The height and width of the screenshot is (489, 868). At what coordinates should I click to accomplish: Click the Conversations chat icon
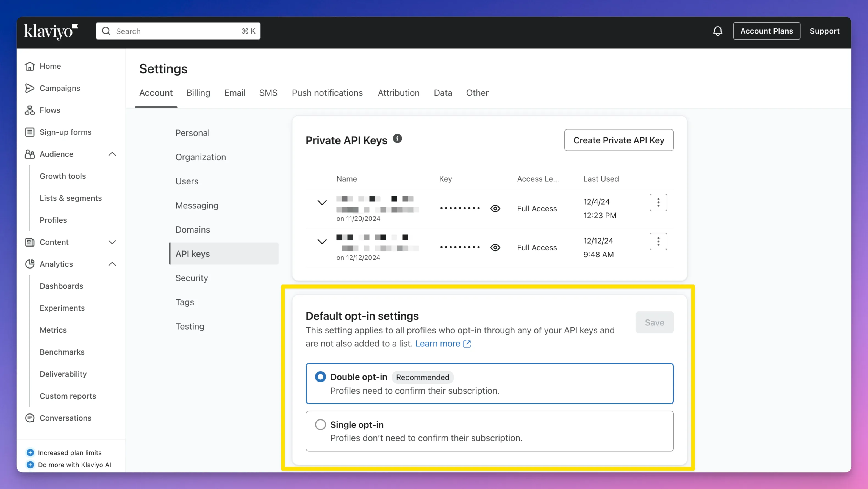click(30, 418)
